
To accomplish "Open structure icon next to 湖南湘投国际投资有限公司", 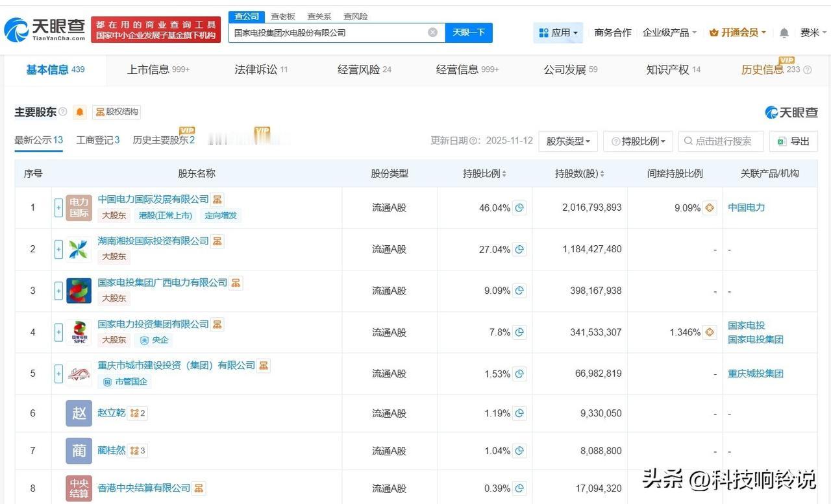I will point(217,241).
